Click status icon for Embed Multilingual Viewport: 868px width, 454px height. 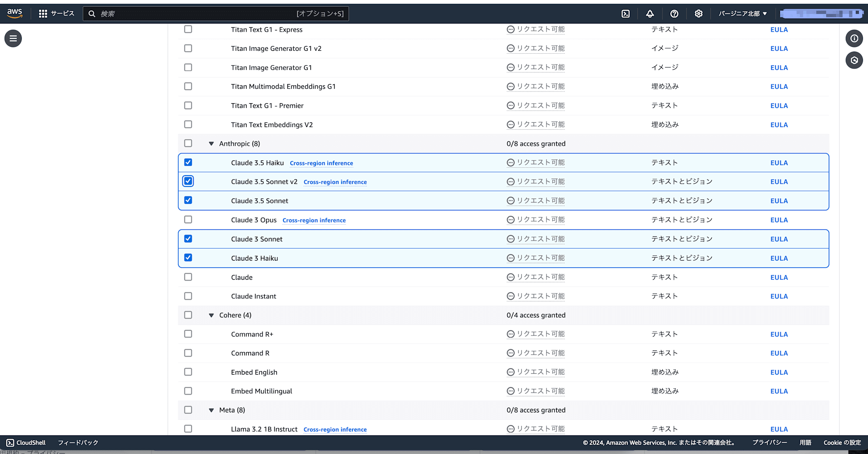511,391
